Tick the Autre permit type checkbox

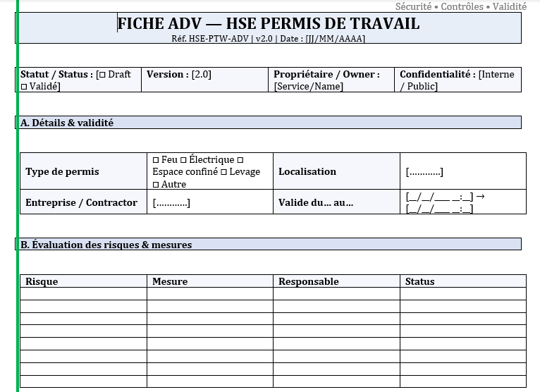click(156, 184)
